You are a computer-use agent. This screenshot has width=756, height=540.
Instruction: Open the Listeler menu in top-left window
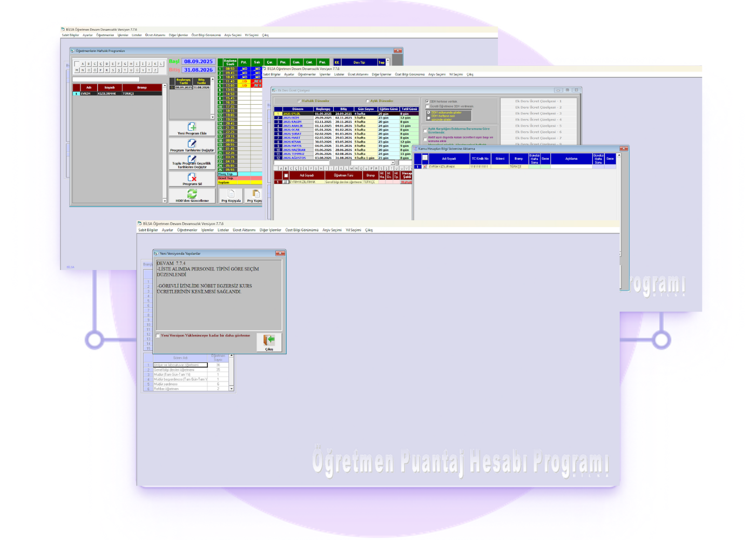(x=137, y=35)
